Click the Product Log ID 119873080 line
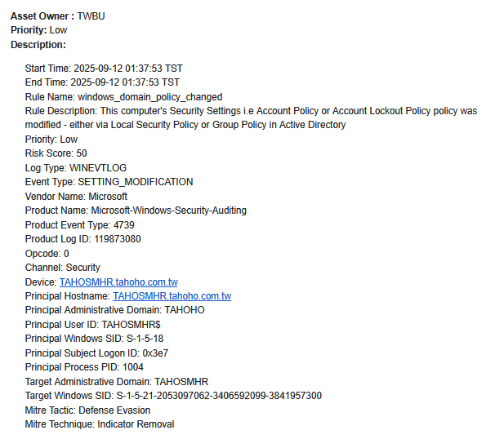Viewport: 495px width, 448px height. coord(82,239)
